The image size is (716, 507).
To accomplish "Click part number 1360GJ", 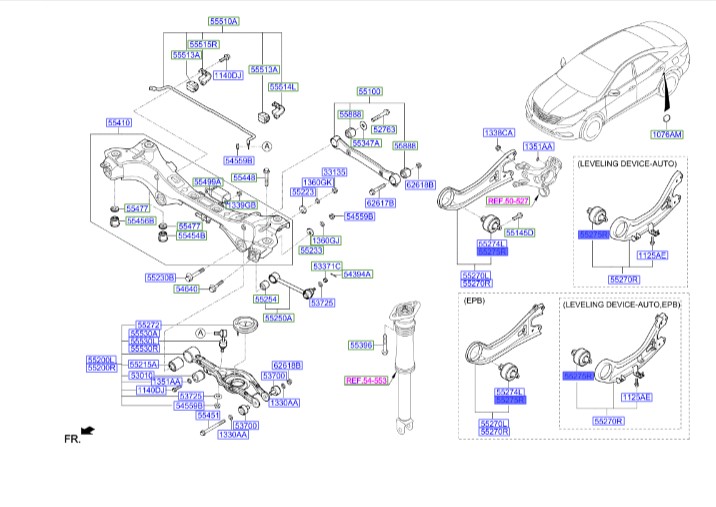I will coord(326,240).
